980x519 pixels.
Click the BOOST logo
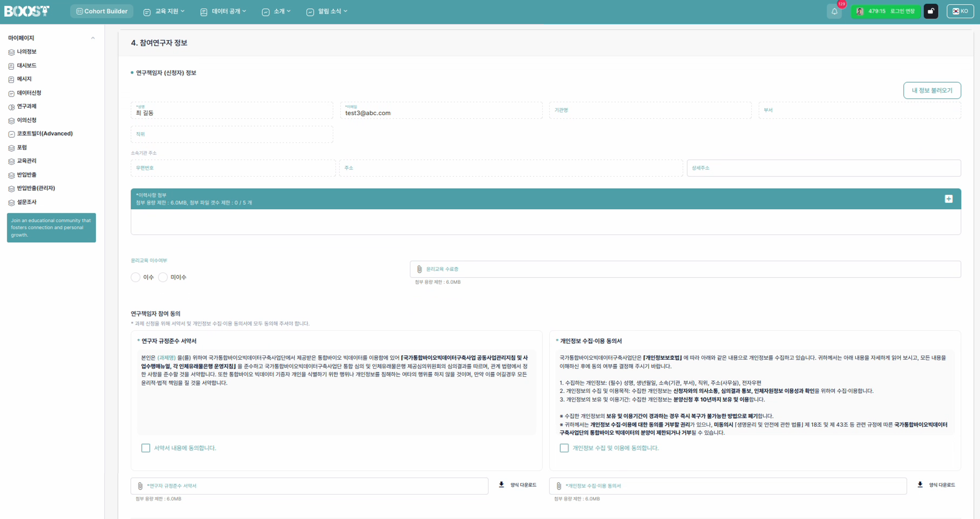(x=27, y=11)
